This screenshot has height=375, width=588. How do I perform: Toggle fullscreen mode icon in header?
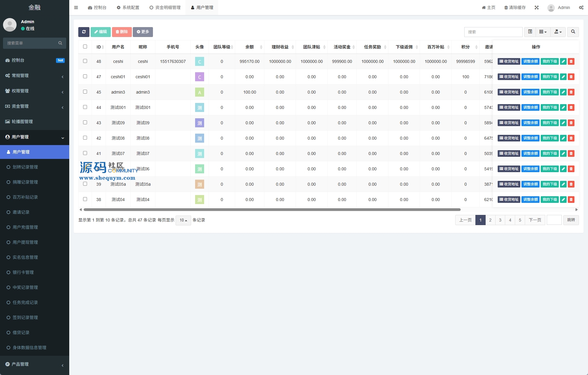point(537,8)
